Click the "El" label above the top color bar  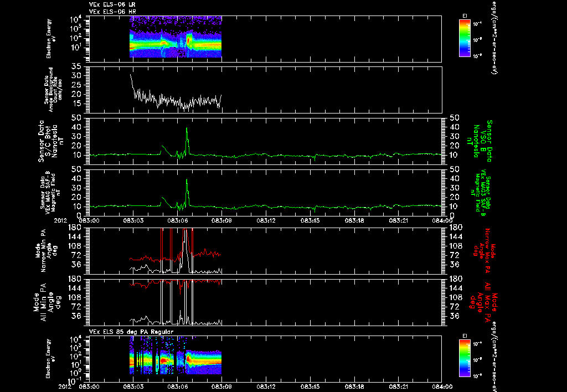click(465, 16)
